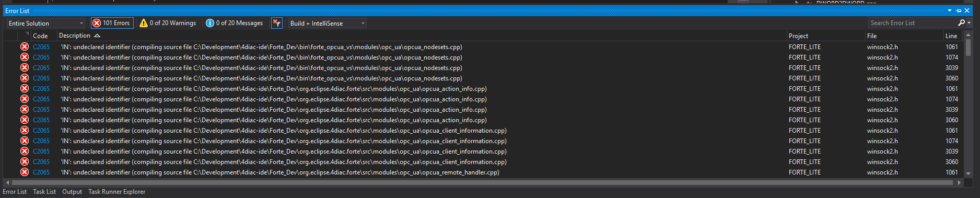Click the error icon on first row
980x198 pixels.
tap(25, 46)
